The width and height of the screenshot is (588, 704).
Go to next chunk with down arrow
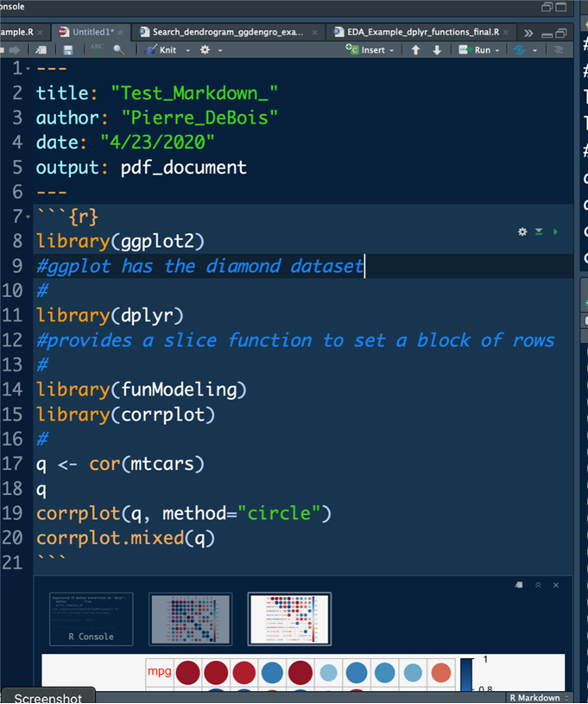(x=437, y=50)
